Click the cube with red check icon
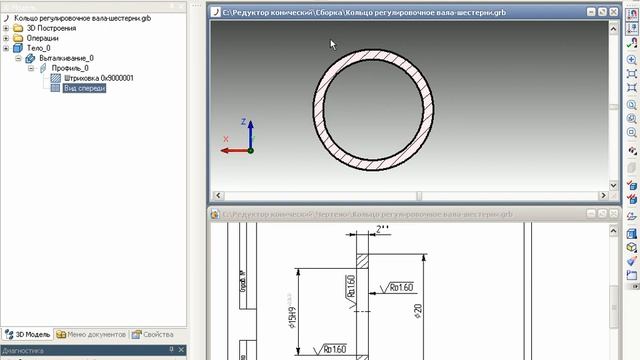The image size is (640, 360). point(632,185)
